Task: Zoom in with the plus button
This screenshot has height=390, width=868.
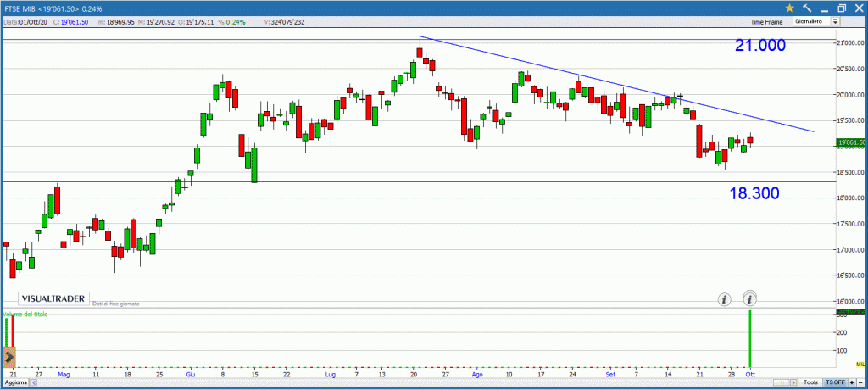Action: click(x=852, y=382)
